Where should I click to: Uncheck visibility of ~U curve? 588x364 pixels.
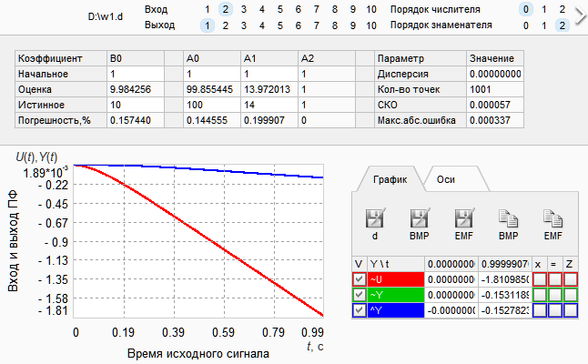(x=360, y=279)
